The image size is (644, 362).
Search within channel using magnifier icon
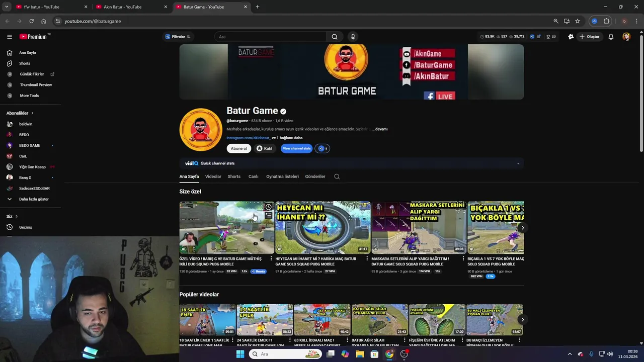pyautogui.click(x=337, y=176)
